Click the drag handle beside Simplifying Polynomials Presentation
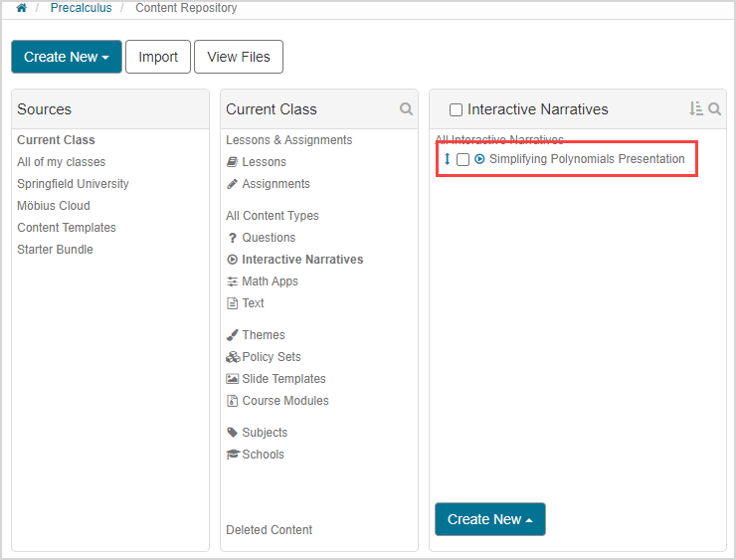The image size is (736, 560). 447,159
